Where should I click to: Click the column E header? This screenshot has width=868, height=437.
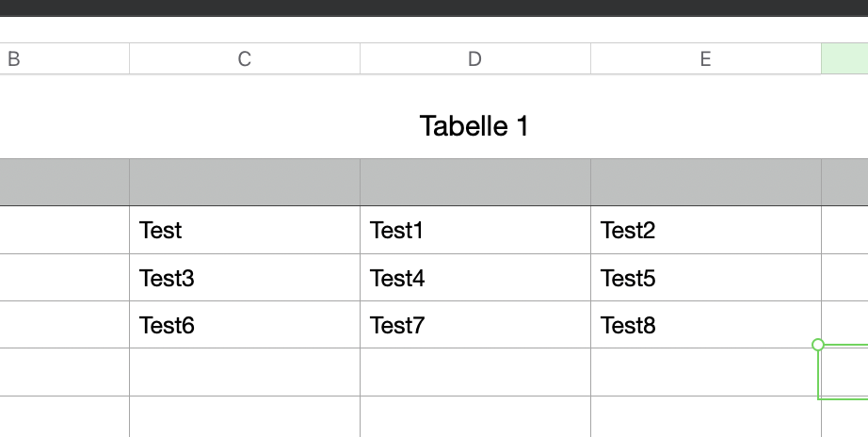click(705, 58)
